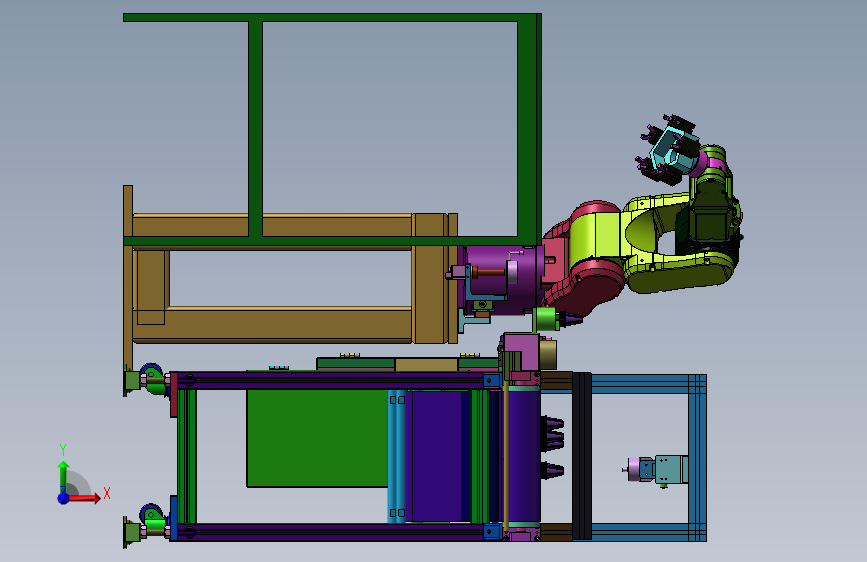Click the red X axis arrow of the triad
Image resolution: width=867 pixels, height=562 pixels.
84,498
